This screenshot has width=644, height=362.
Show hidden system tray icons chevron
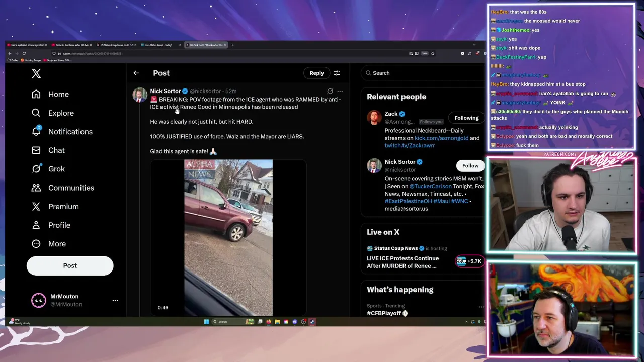click(x=466, y=322)
